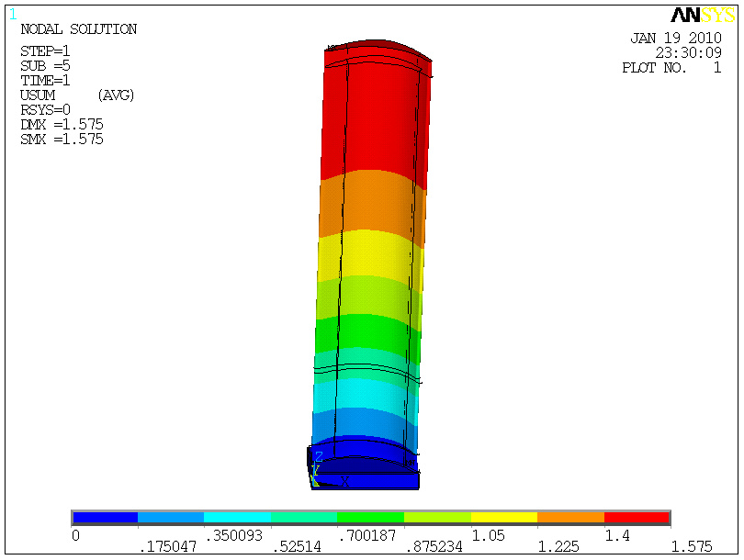Click the orange legend swatch
The height and width of the screenshot is (560, 744).
point(570,518)
